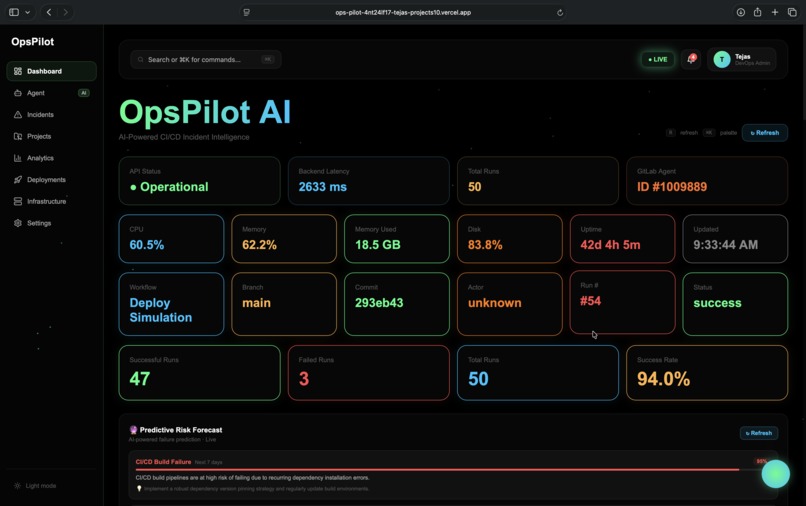Click the Analytics bar chart icon

click(x=18, y=158)
